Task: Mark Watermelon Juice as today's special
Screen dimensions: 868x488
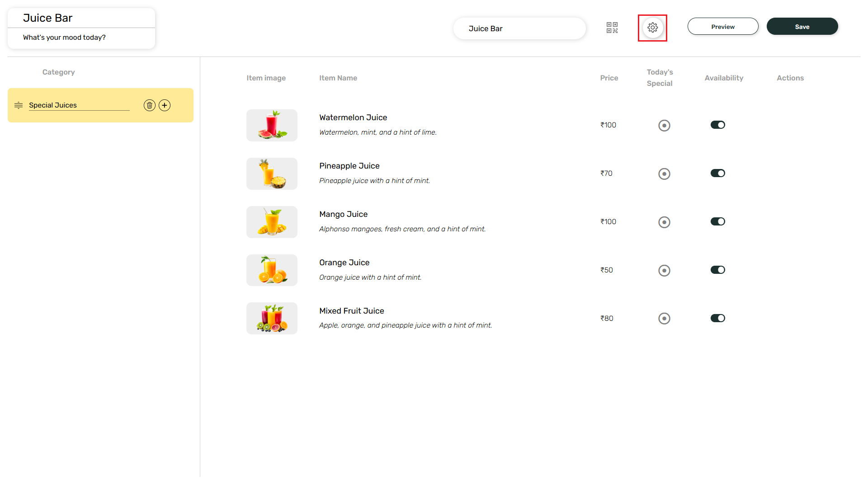Action: [664, 125]
